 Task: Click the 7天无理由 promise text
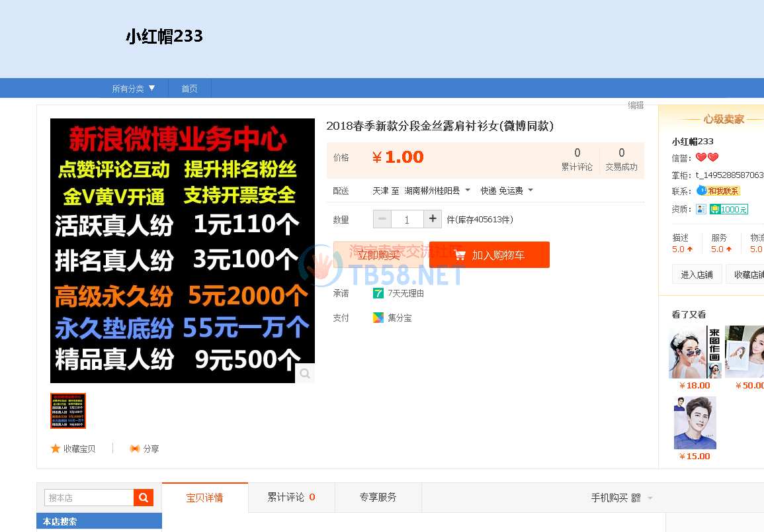[406, 293]
